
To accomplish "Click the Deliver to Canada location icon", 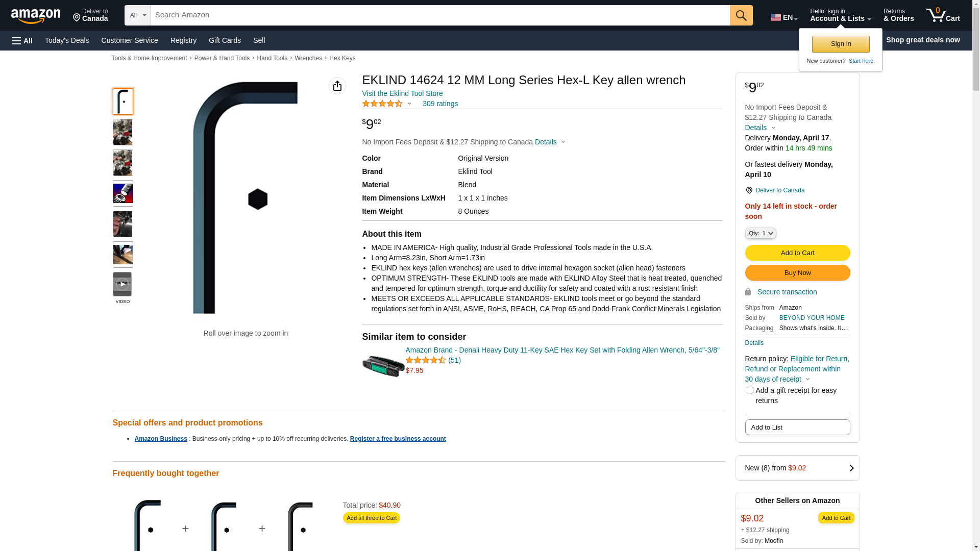I will tap(749, 190).
